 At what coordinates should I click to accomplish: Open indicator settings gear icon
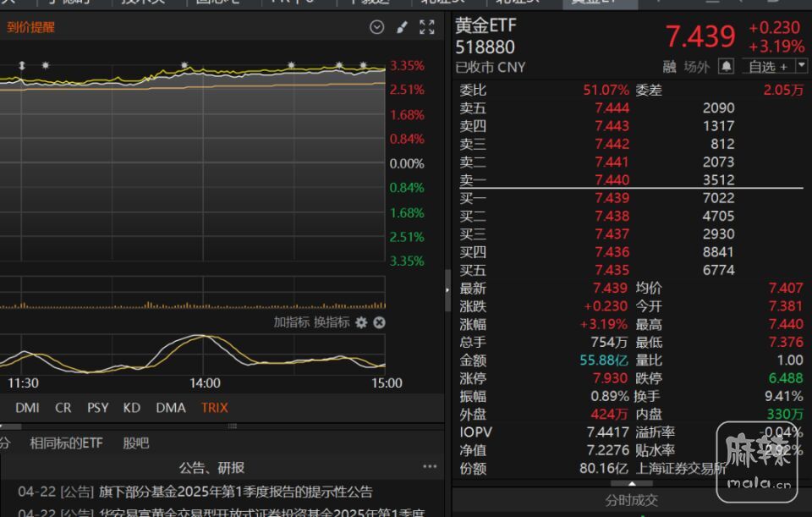click(x=362, y=322)
